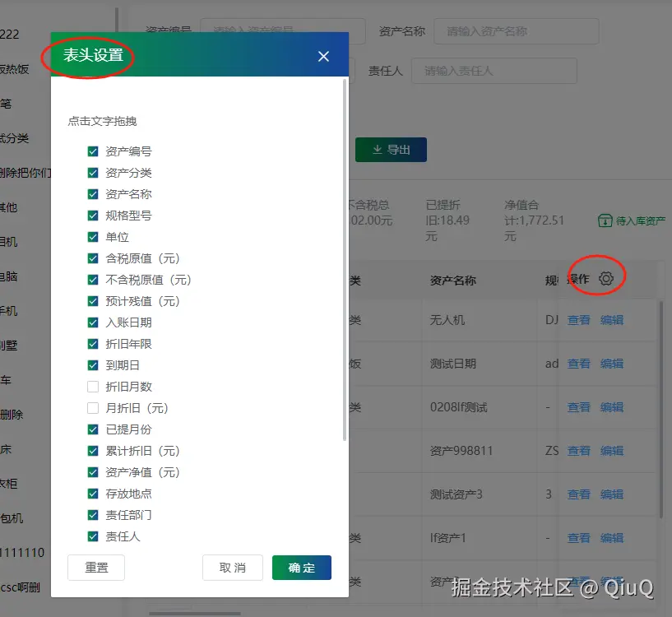Click the 取消 button
Screen dimensions: 672x617
232,568
